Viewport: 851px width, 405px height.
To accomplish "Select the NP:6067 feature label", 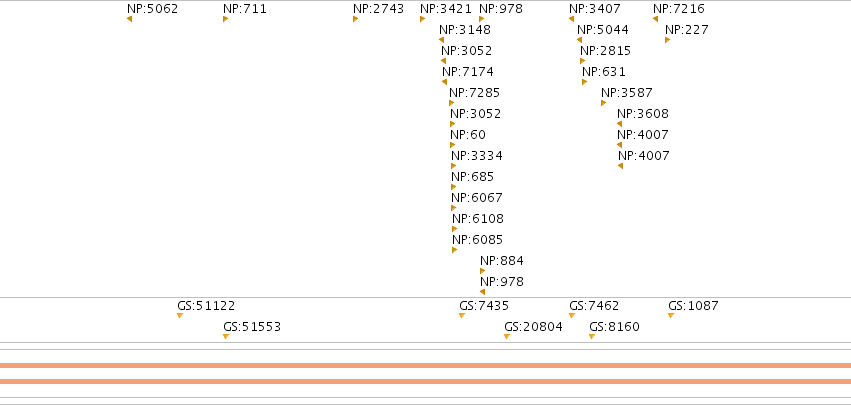I will (477, 198).
